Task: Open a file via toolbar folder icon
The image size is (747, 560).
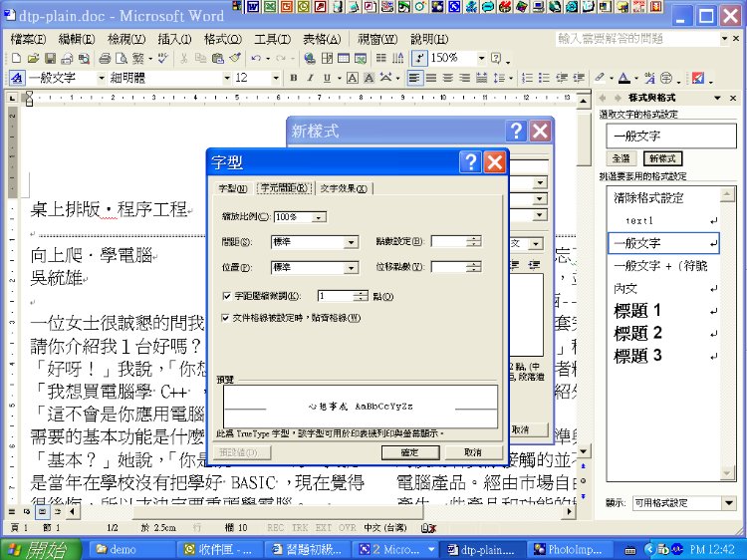Action: pos(33,59)
